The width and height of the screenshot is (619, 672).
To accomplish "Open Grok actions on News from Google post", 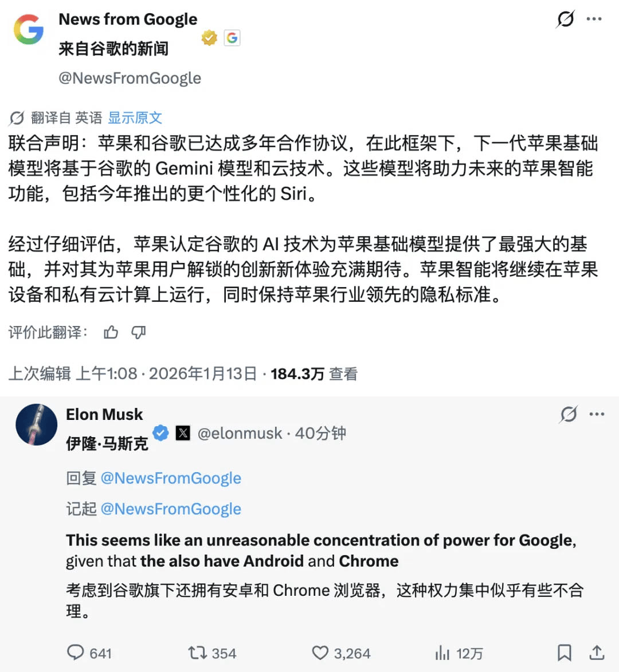I will pyautogui.click(x=565, y=19).
